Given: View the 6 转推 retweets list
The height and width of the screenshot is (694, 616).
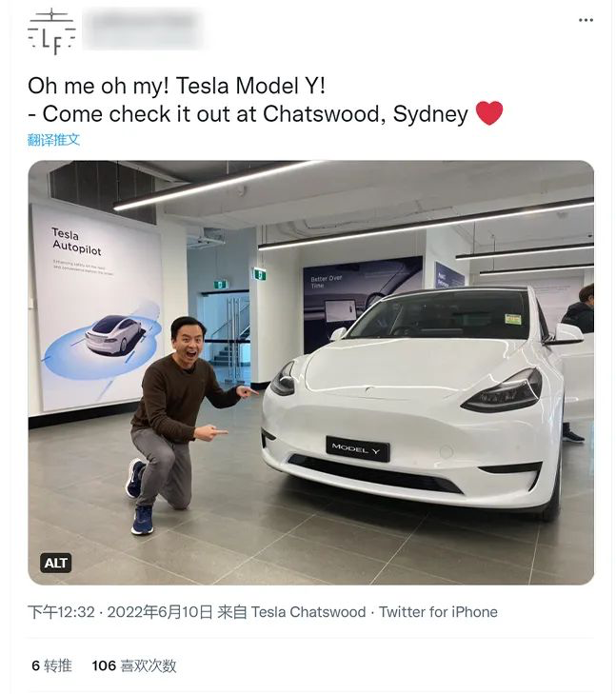Looking at the screenshot, I should click(x=51, y=665).
